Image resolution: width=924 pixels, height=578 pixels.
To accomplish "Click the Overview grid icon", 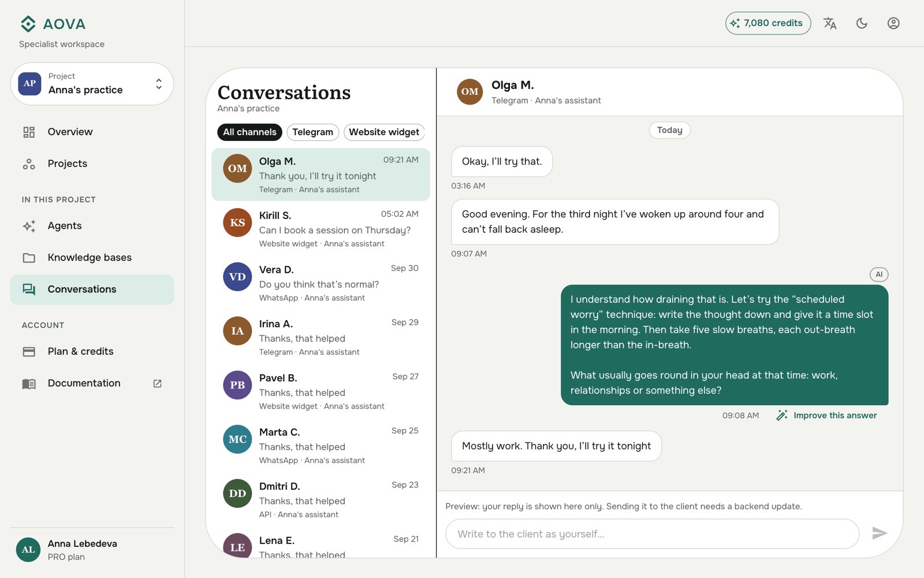I will point(29,132).
